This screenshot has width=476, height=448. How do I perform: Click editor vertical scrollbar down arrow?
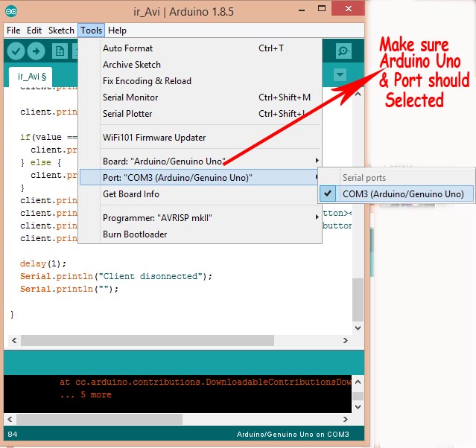[358, 328]
